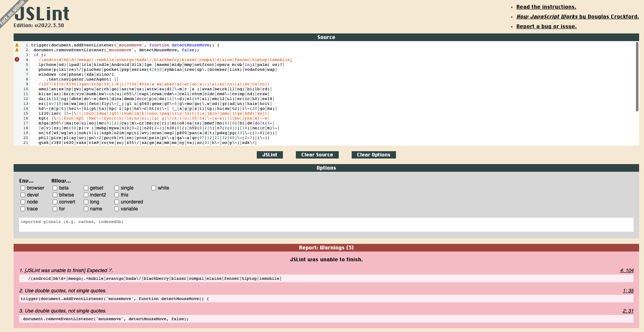Enable the "white" option
The height and width of the screenshot is (332, 644).
pos(153,188)
